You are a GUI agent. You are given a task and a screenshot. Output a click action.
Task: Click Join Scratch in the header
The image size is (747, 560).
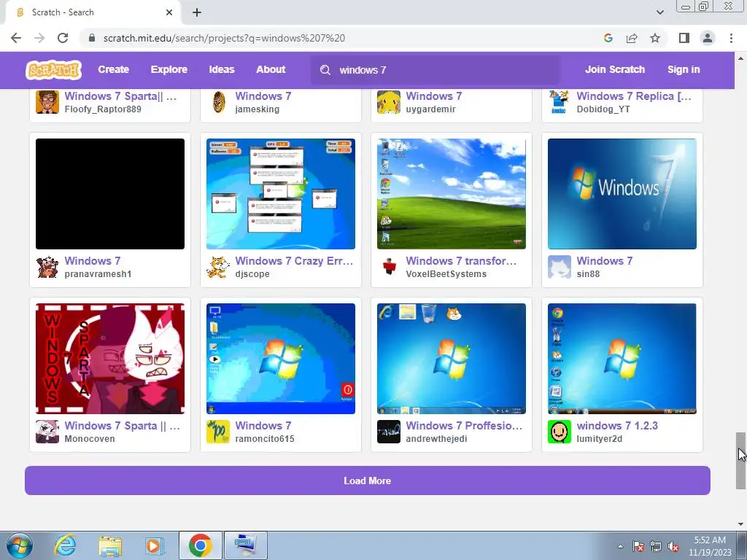click(x=614, y=69)
